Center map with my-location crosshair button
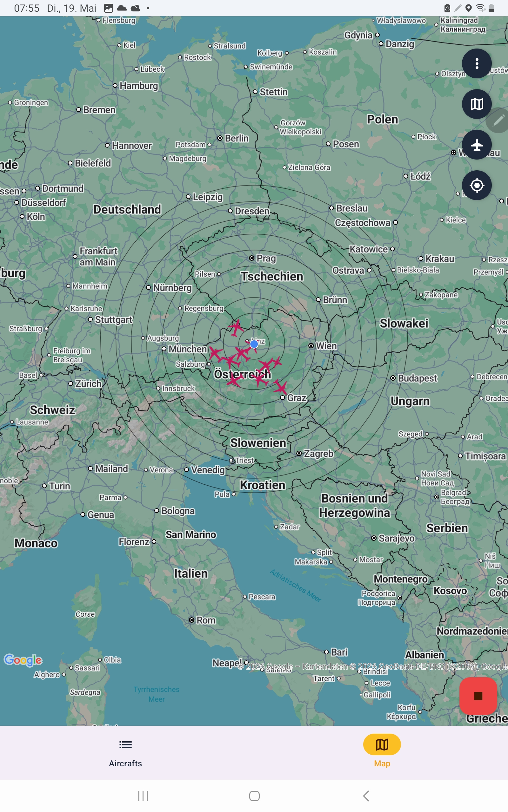This screenshot has width=508, height=812. click(x=477, y=185)
